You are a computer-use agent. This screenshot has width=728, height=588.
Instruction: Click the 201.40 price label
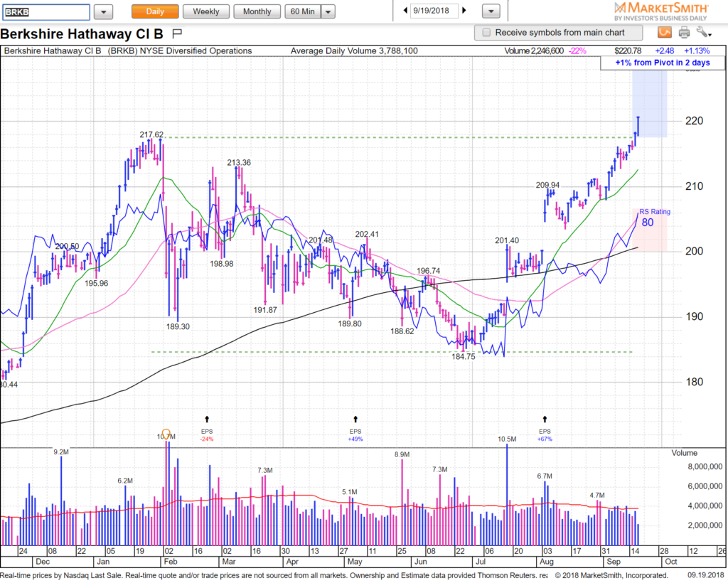click(x=506, y=240)
